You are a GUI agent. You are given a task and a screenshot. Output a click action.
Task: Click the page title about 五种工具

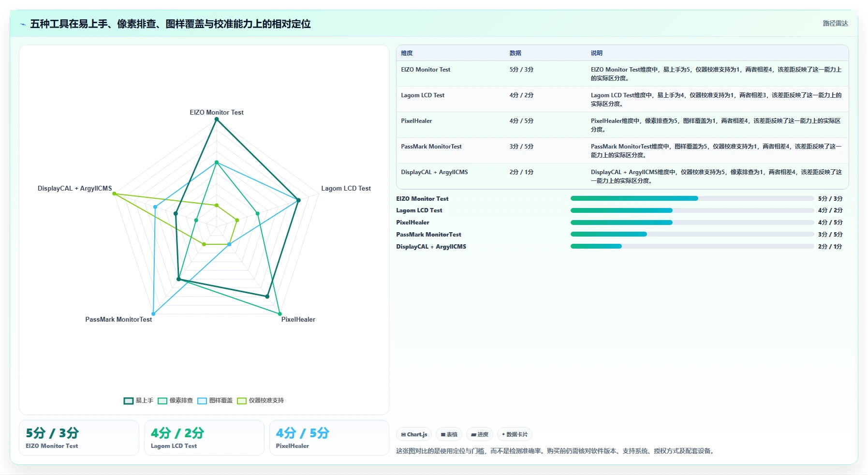pyautogui.click(x=170, y=24)
